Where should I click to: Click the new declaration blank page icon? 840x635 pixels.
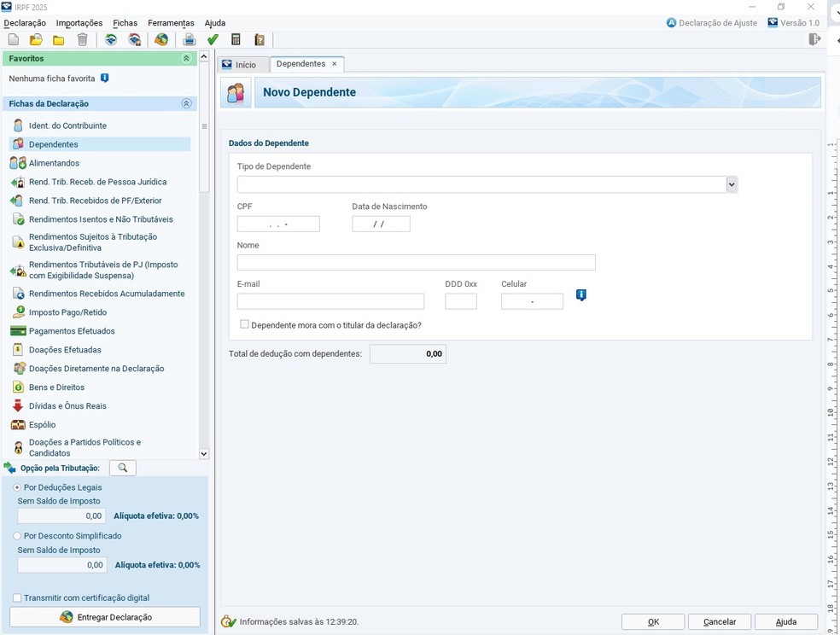(x=14, y=40)
